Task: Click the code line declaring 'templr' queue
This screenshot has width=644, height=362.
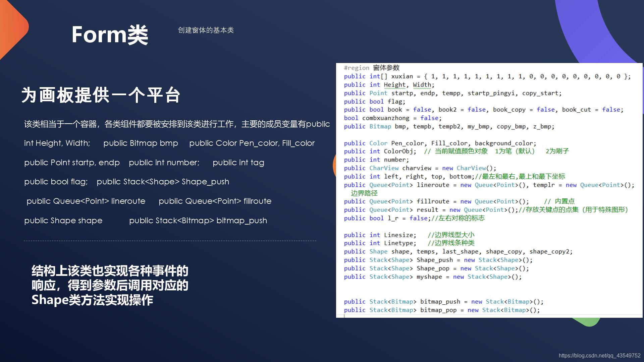Action: point(489,185)
